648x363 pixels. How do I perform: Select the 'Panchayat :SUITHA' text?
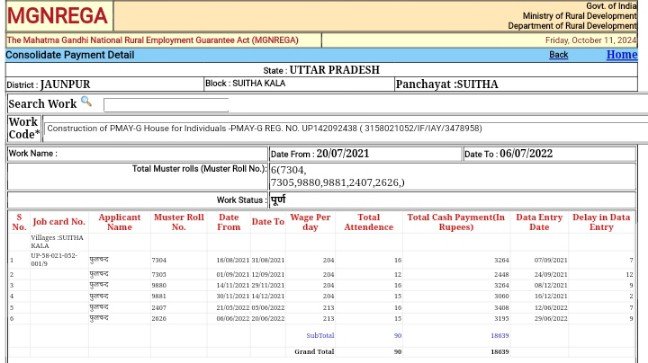coord(447,84)
